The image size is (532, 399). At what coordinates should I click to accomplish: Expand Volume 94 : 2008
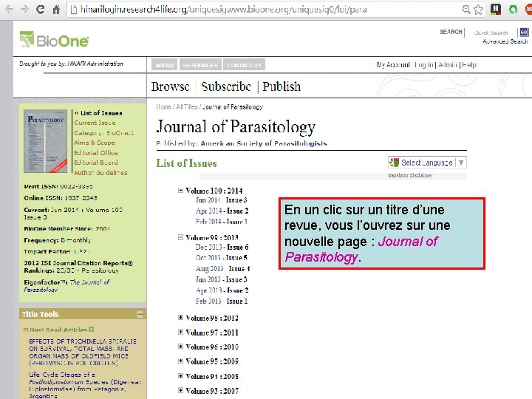(181, 376)
